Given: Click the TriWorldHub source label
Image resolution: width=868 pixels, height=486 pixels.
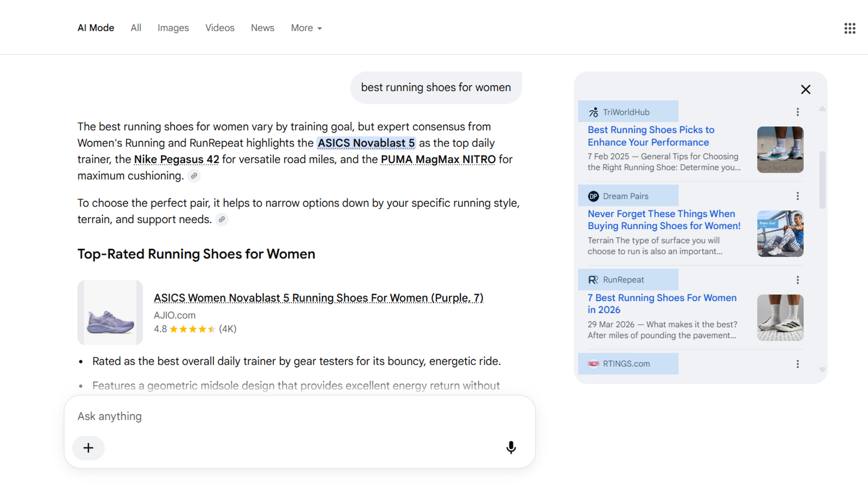Looking at the screenshot, I should (626, 112).
